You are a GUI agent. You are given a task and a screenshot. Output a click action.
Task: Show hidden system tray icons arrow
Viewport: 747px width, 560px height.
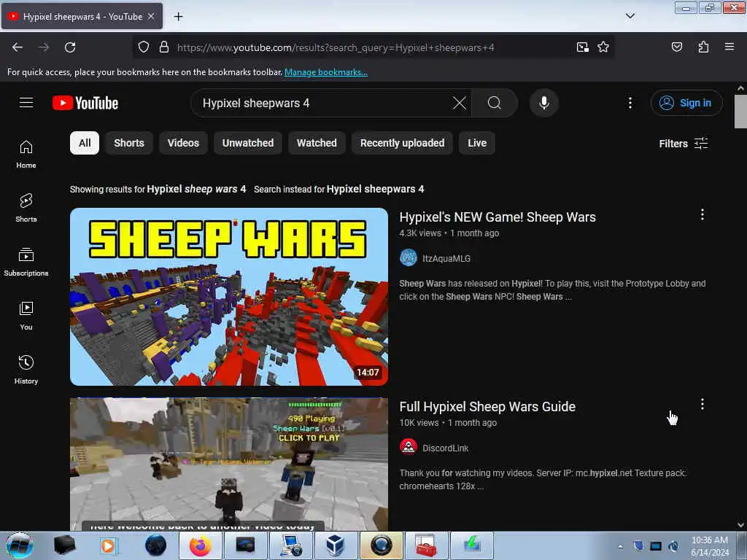[x=620, y=545]
